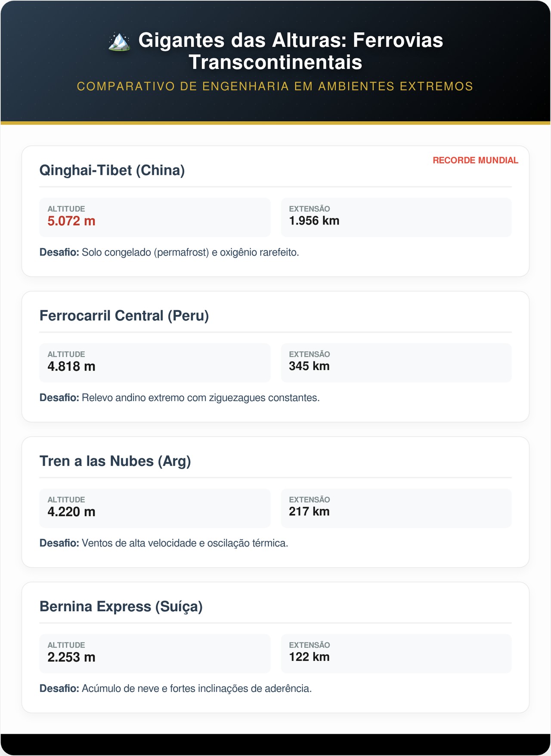Click the mountain icon in the header
Viewport: 551px width, 756px height.
(x=119, y=41)
